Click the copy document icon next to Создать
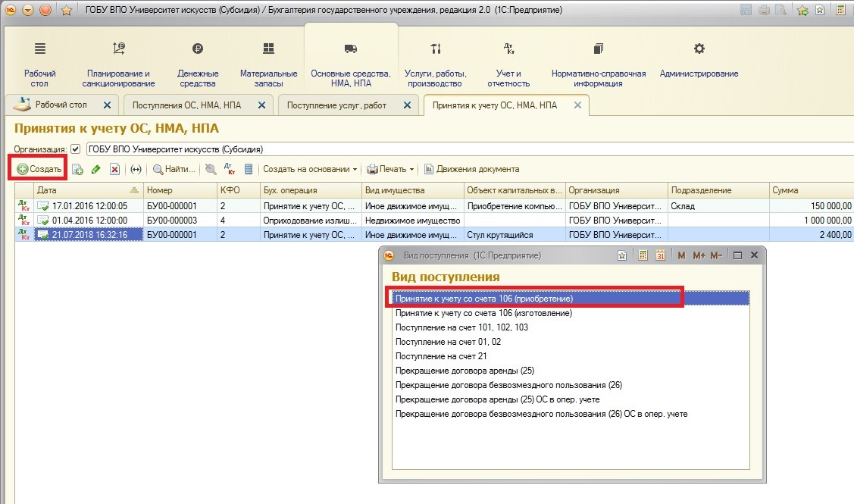 point(77,169)
